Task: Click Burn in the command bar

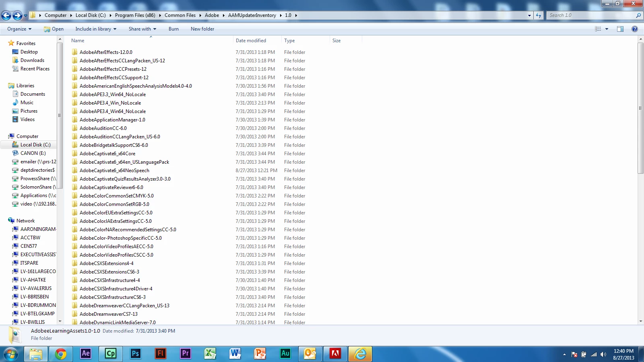Action: click(173, 29)
